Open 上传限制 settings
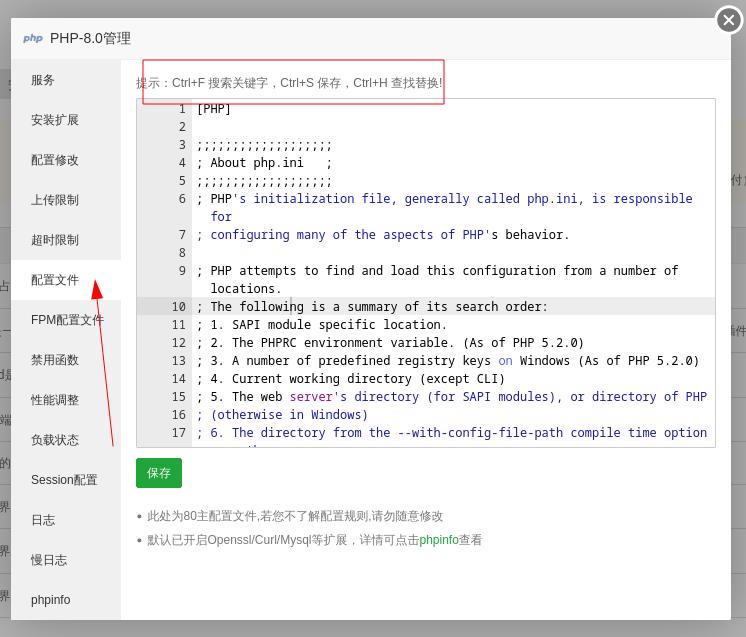 [x=54, y=200]
